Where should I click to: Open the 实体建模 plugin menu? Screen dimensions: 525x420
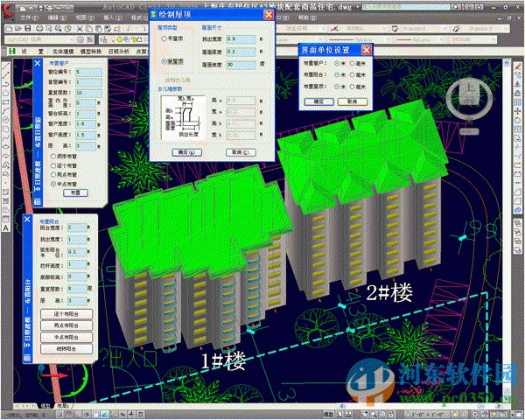coord(63,52)
